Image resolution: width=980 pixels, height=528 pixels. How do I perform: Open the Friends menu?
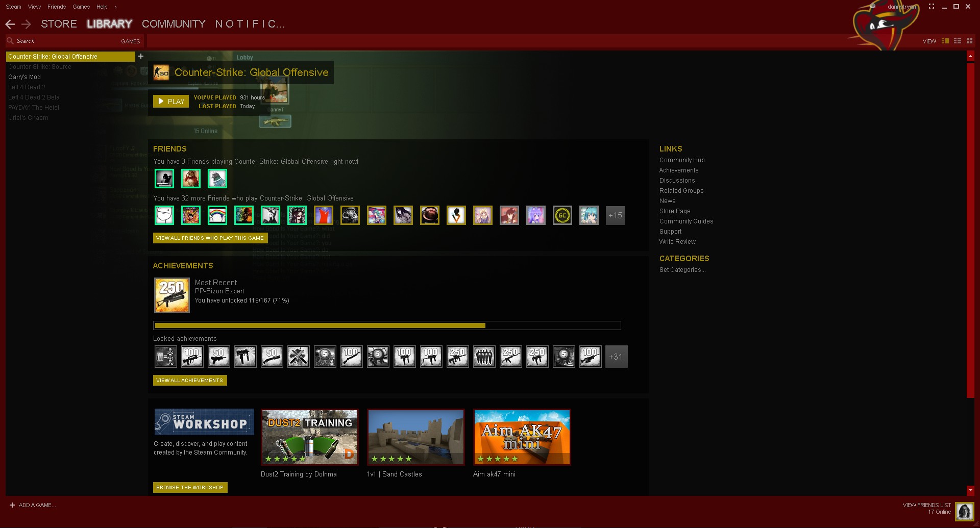[x=57, y=7]
